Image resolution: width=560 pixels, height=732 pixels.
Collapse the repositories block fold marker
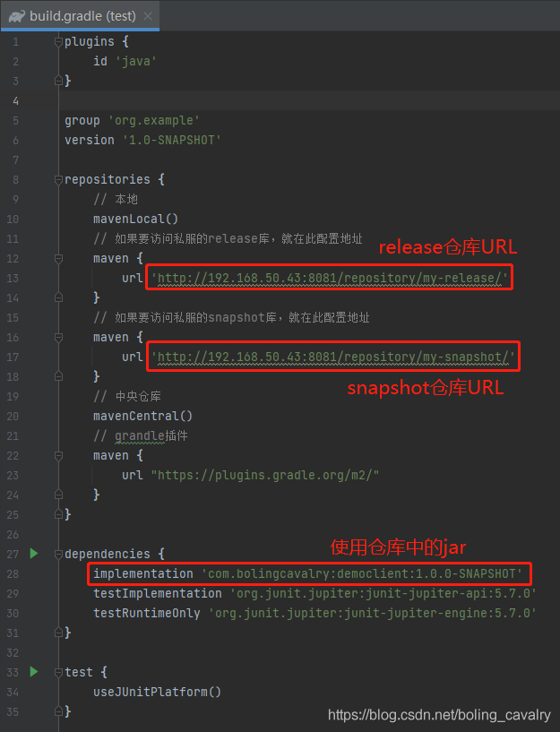pyautogui.click(x=58, y=180)
